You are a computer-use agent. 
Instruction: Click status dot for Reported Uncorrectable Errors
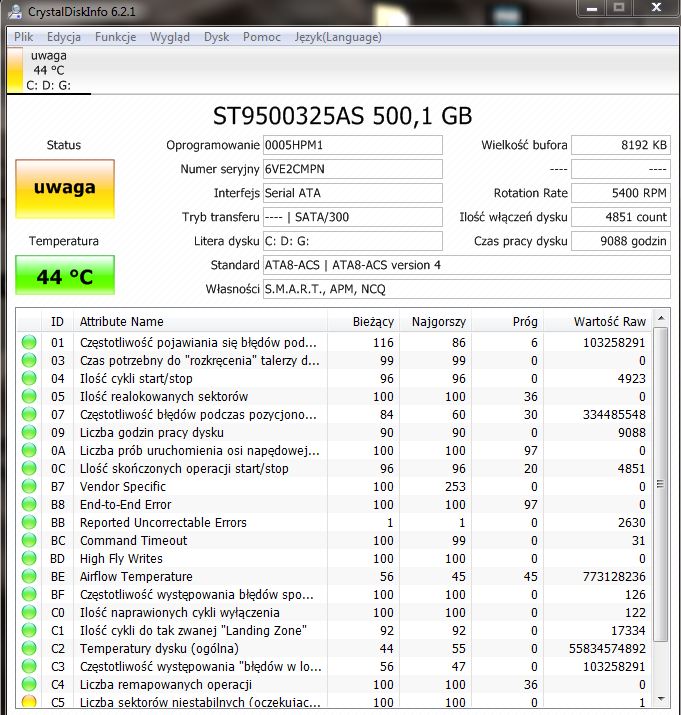[x=29, y=523]
